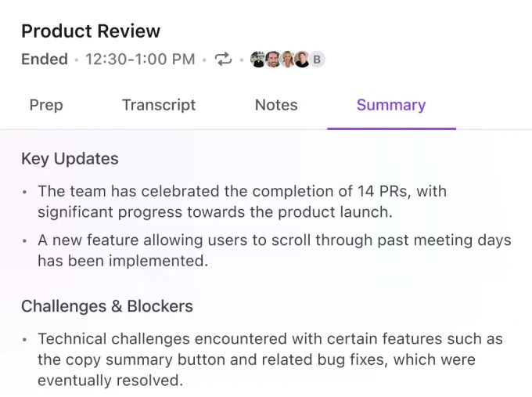
Task: Click the bullet marker beside the 14 PRs update
Action: [25, 192]
